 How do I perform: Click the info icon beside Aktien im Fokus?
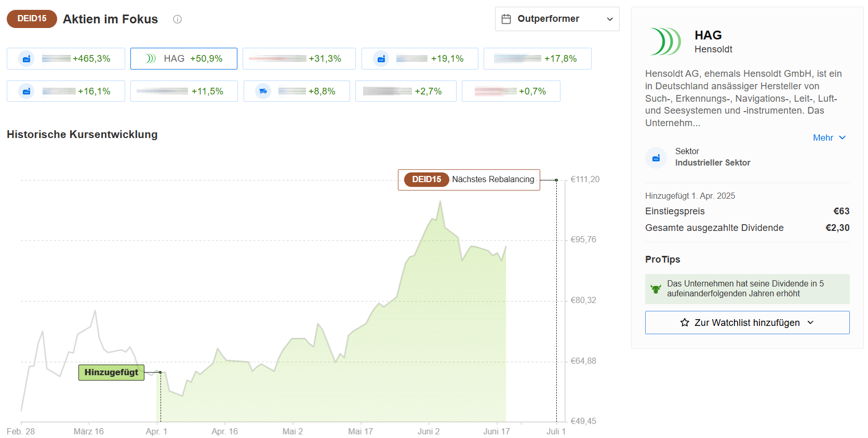177,19
